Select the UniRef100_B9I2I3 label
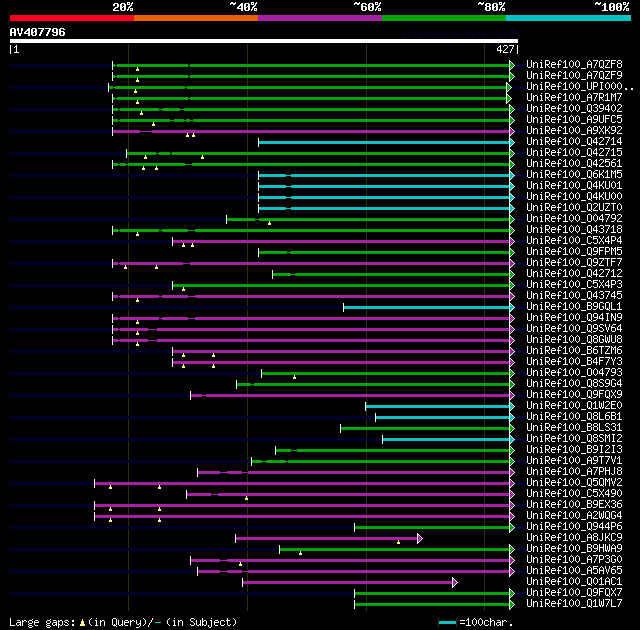The height and width of the screenshot is (630, 640). pos(574,450)
